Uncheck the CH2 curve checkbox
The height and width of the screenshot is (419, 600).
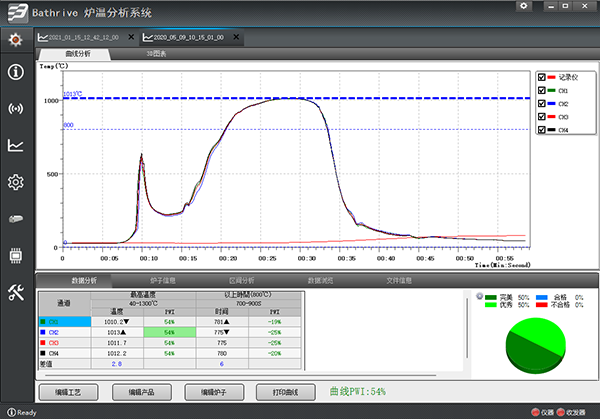541,104
